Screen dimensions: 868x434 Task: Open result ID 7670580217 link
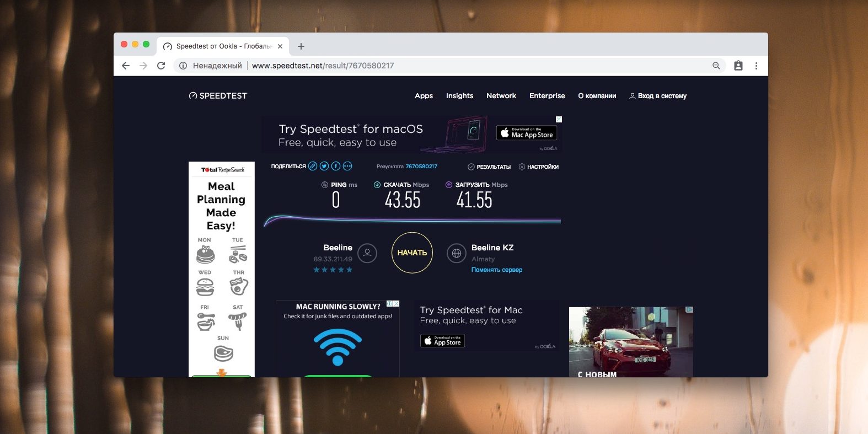421,166
